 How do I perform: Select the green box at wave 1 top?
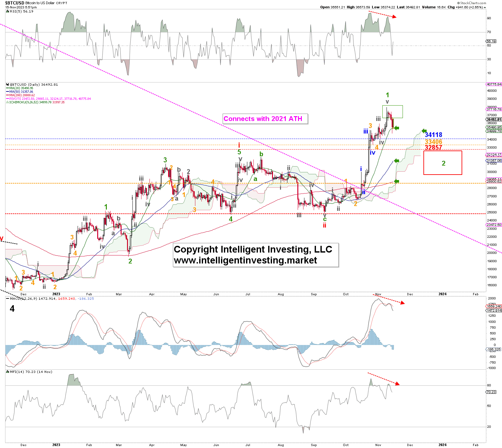pos(392,111)
